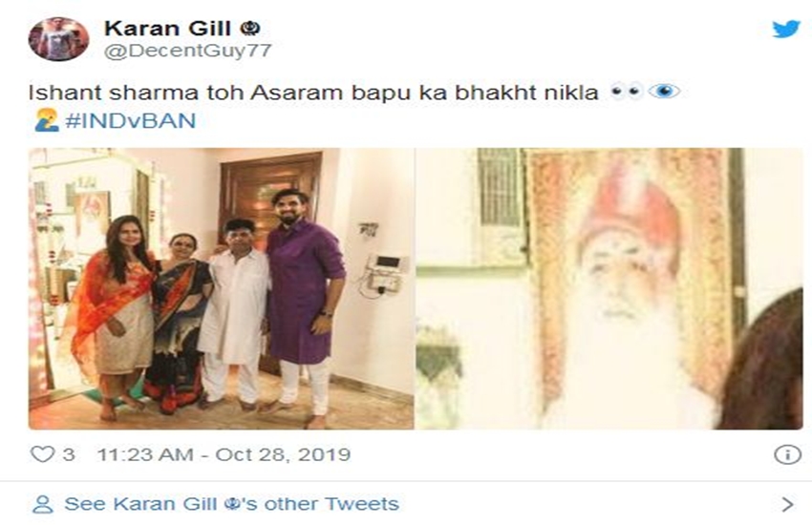Click the khanda emblem after the name
Image resolution: width=812 pixels, height=525 pixels.
coord(250,28)
